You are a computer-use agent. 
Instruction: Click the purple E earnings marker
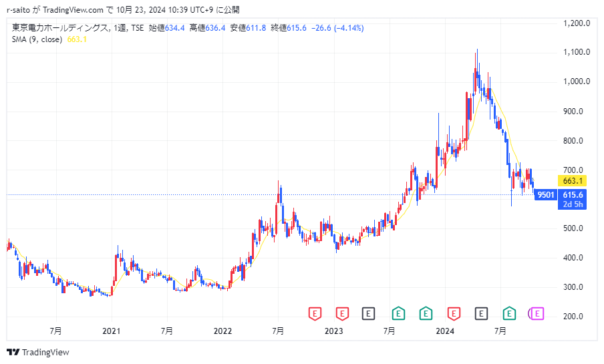[x=537, y=313]
